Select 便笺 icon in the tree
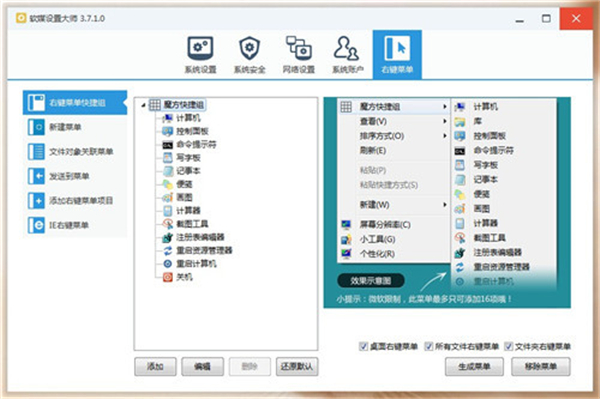 pyautogui.click(x=168, y=184)
